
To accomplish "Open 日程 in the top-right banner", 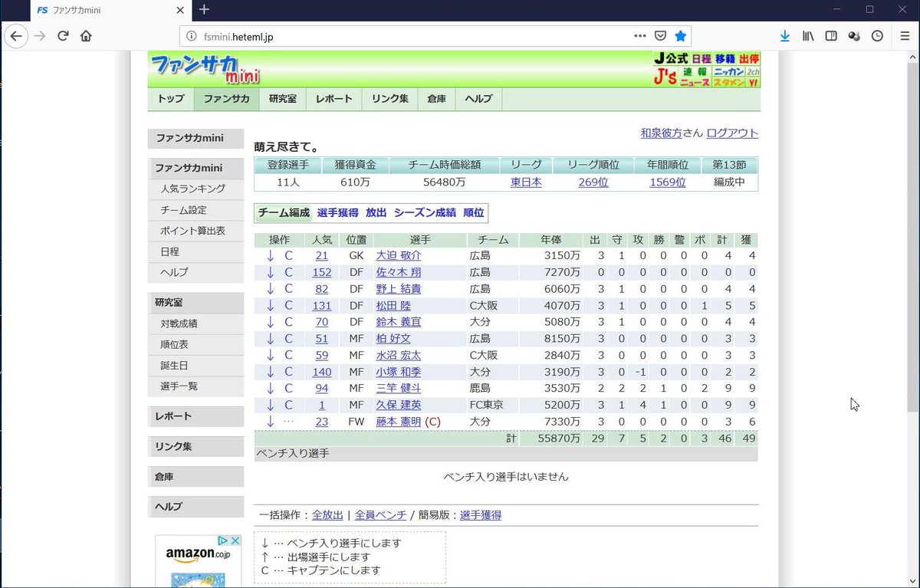I will 701,58.
